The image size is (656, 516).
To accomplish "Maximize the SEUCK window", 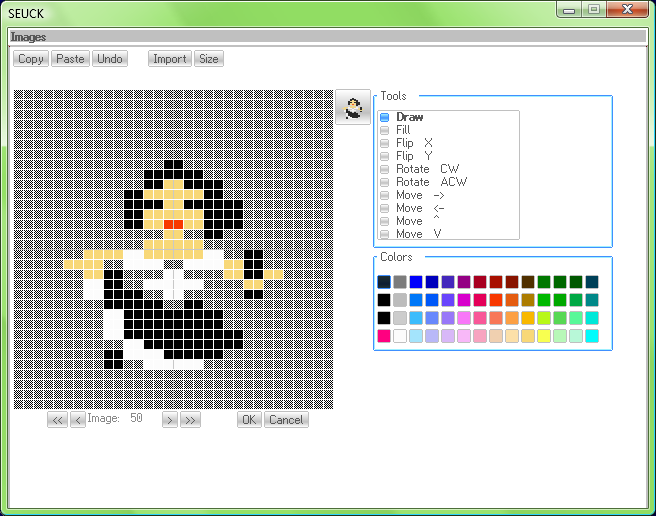I will 594,9.
